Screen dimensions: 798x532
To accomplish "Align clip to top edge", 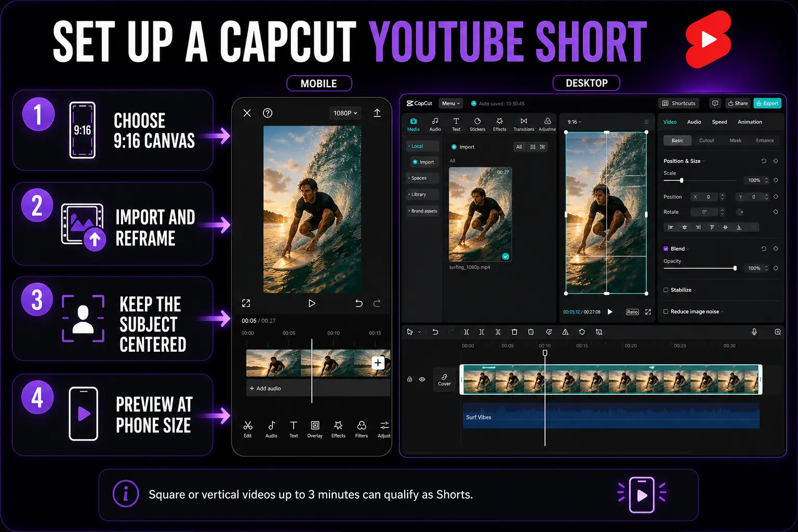I will [x=712, y=227].
